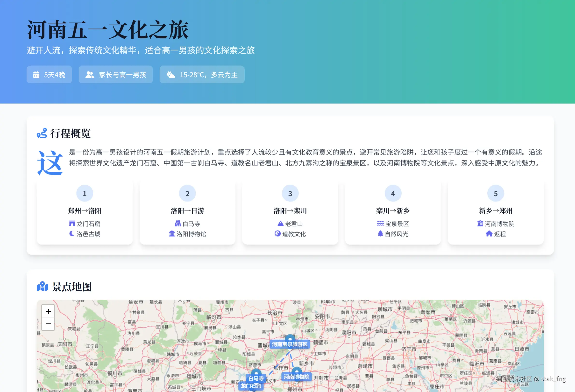Click the map zoom in button
The height and width of the screenshot is (392, 575).
coord(48,311)
